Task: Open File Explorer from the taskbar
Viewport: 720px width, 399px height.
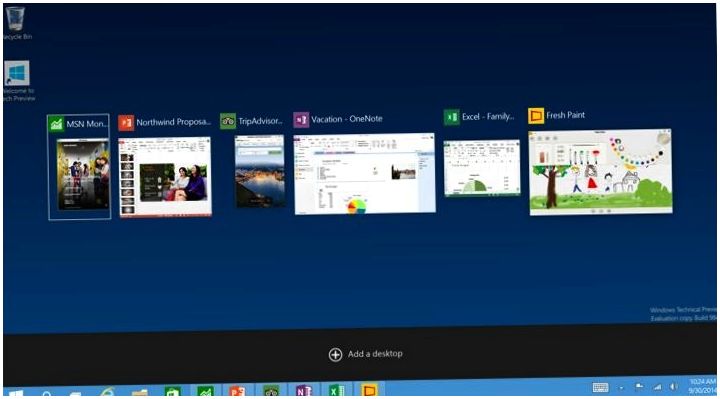Action: click(x=139, y=393)
